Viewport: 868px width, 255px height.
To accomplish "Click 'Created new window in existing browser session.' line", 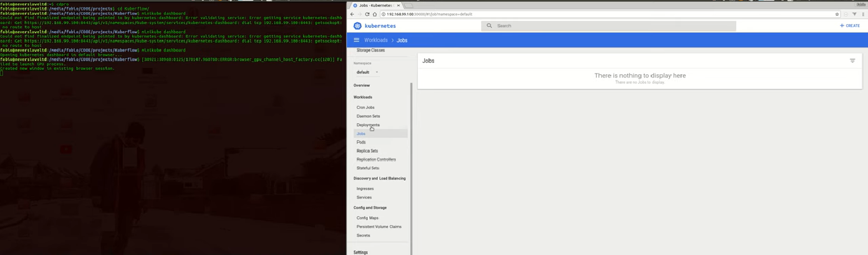I will click(57, 69).
